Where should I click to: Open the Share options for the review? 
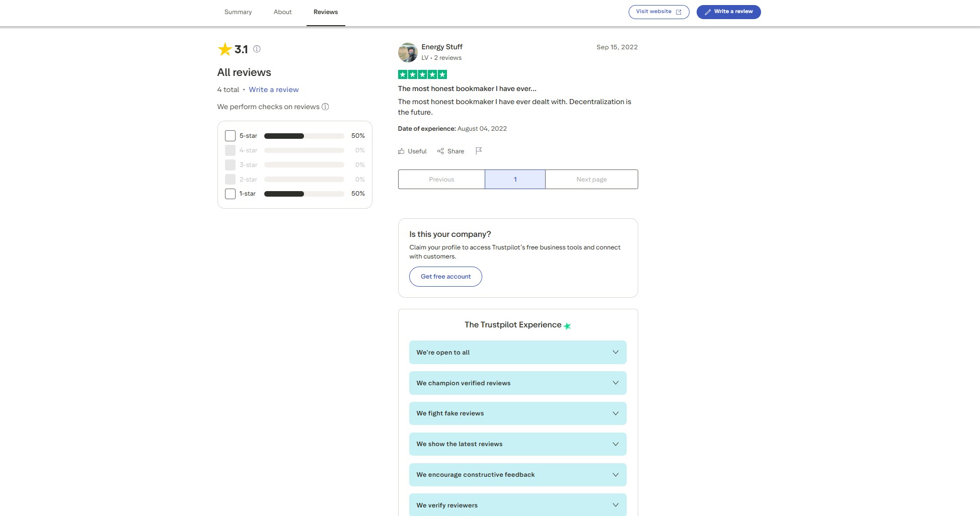450,151
